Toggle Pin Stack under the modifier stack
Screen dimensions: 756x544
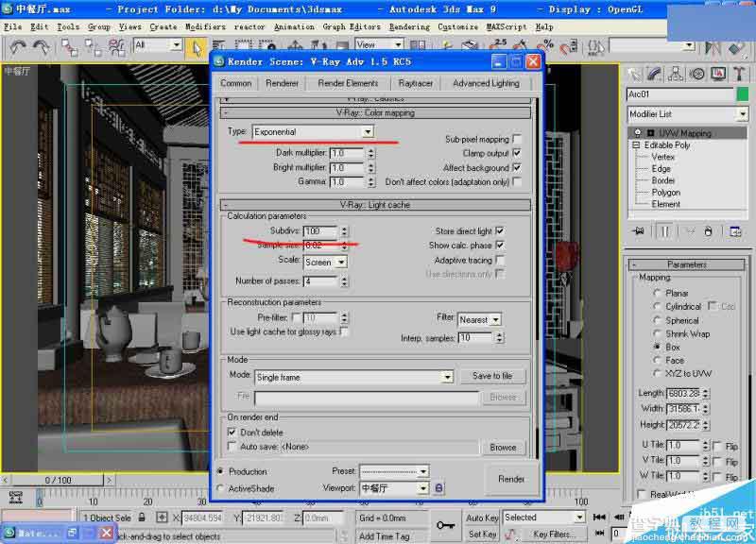(639, 231)
